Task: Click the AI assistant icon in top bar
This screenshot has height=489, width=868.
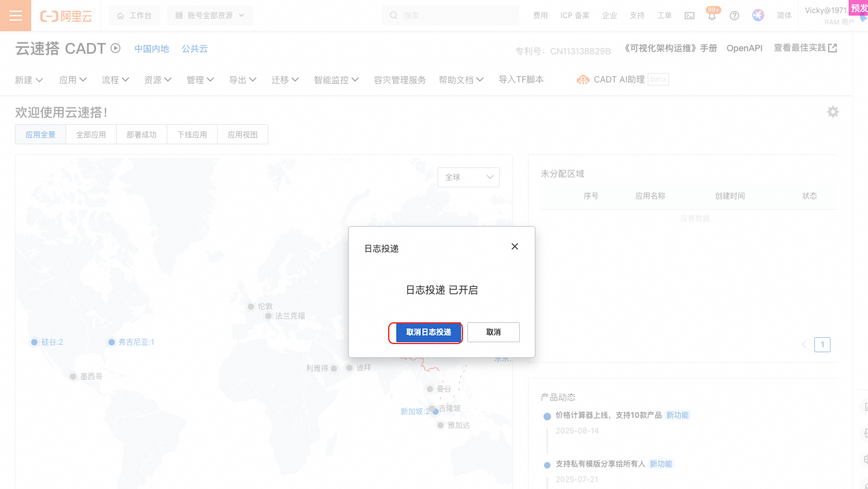Action: (758, 16)
